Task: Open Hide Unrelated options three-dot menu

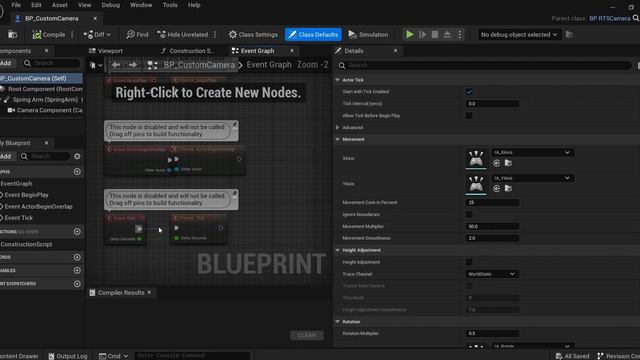Action: click(215, 35)
